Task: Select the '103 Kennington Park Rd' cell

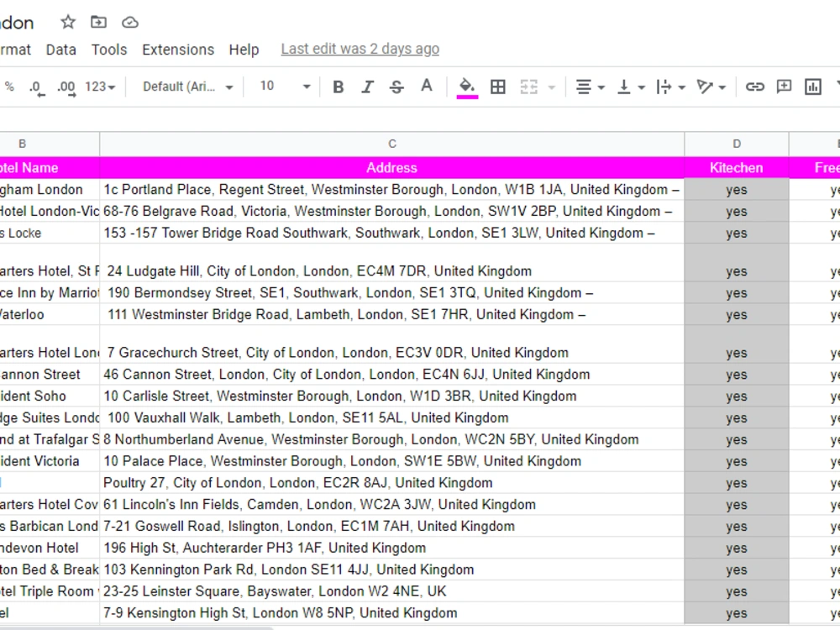Action: click(x=391, y=570)
